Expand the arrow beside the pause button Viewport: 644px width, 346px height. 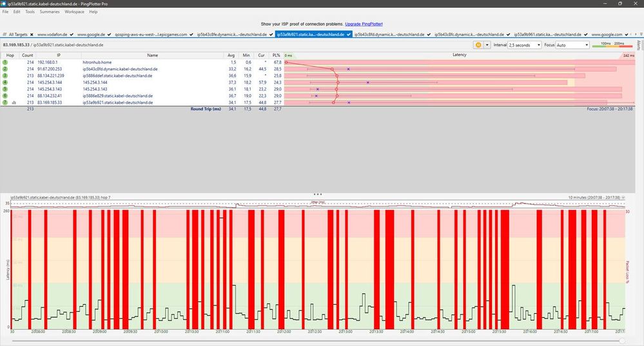coord(486,45)
